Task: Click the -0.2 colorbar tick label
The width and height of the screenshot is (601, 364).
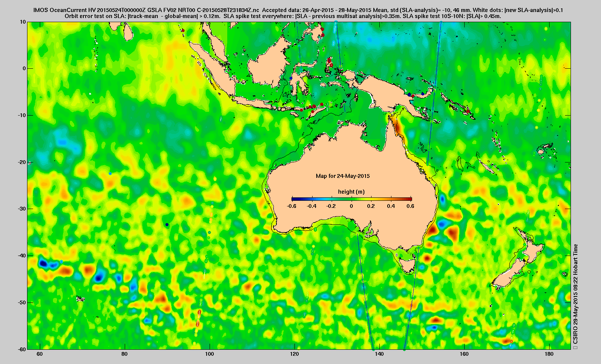Action: click(x=331, y=206)
